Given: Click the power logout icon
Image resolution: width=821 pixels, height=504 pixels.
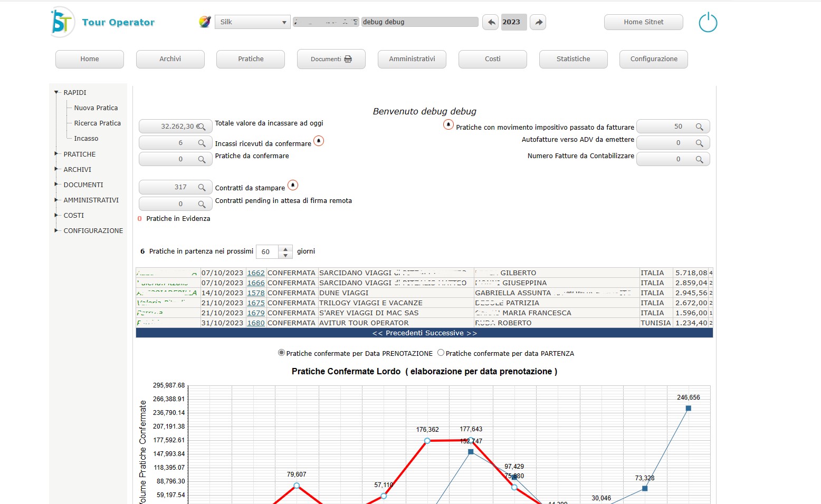Looking at the screenshot, I should tap(708, 23).
